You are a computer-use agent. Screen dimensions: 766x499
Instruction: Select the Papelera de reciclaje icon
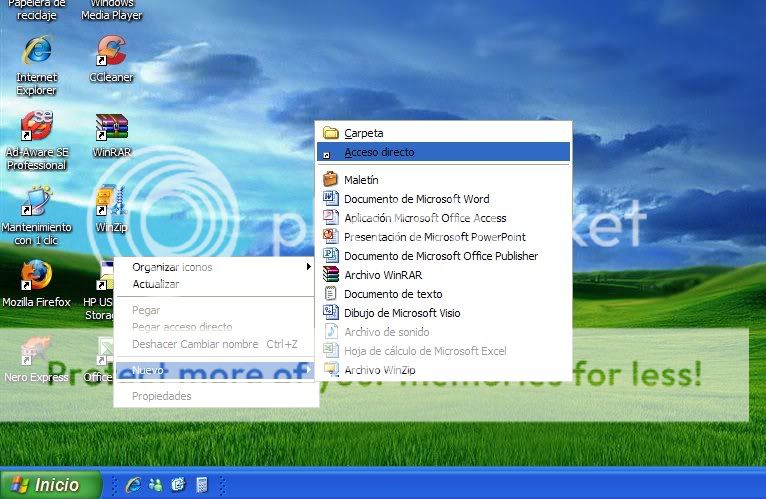pyautogui.click(x=36, y=10)
